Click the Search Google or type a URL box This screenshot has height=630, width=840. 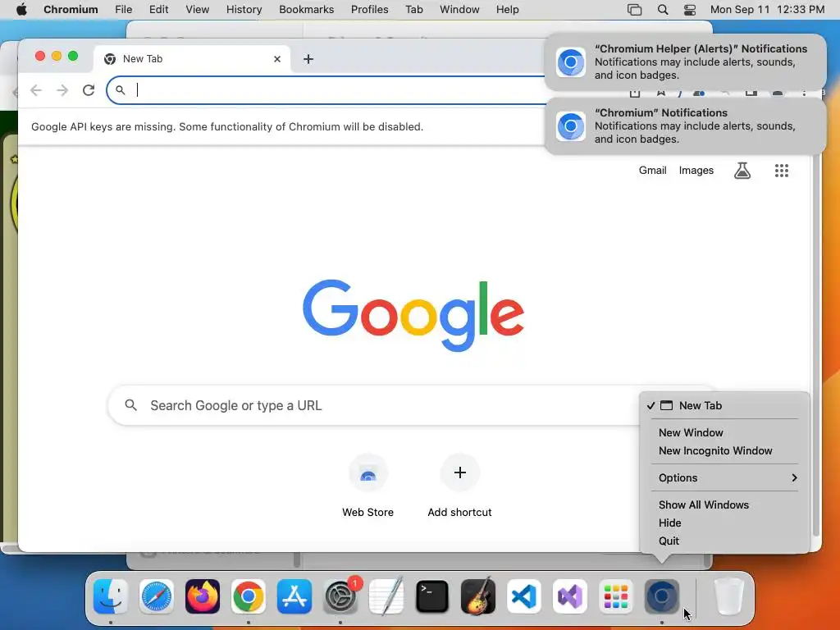(x=375, y=405)
